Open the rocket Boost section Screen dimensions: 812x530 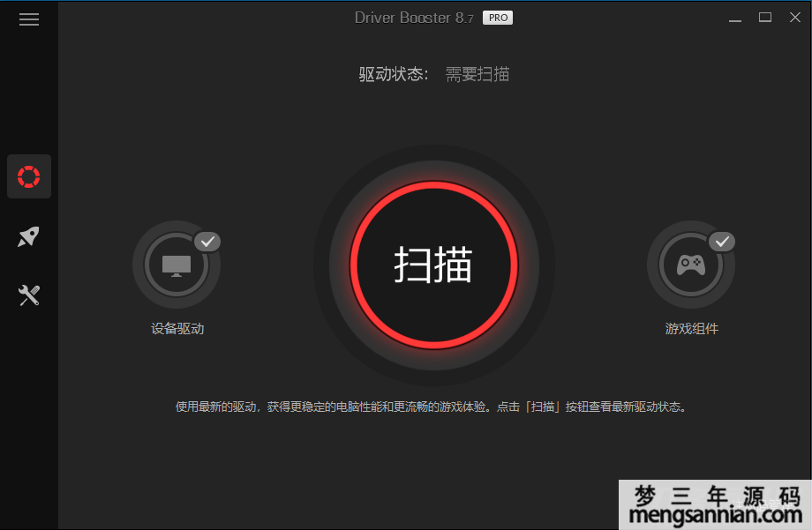pyautogui.click(x=29, y=236)
